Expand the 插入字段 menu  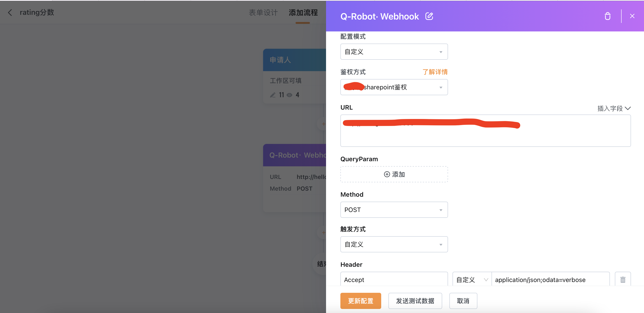pyautogui.click(x=614, y=108)
